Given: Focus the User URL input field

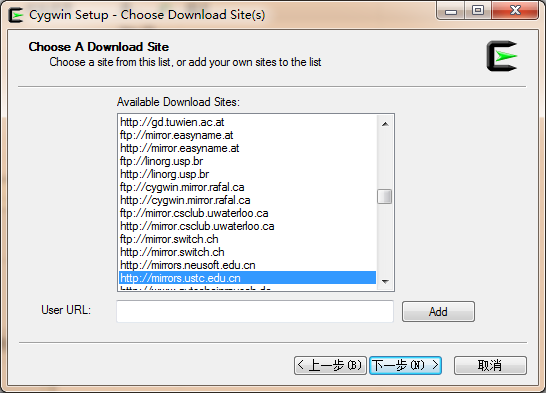Looking at the screenshot, I should pyautogui.click(x=255, y=311).
